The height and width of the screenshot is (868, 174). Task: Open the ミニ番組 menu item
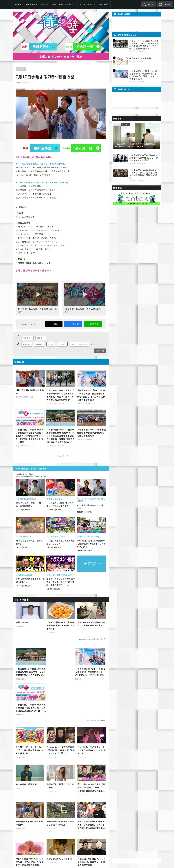tap(87, 4)
